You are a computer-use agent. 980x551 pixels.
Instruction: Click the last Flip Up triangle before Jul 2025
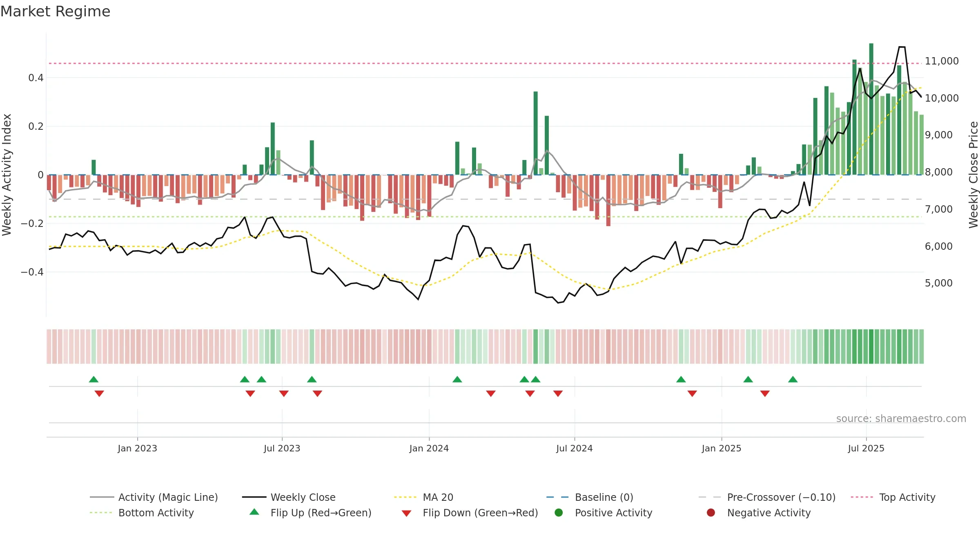[x=793, y=379]
